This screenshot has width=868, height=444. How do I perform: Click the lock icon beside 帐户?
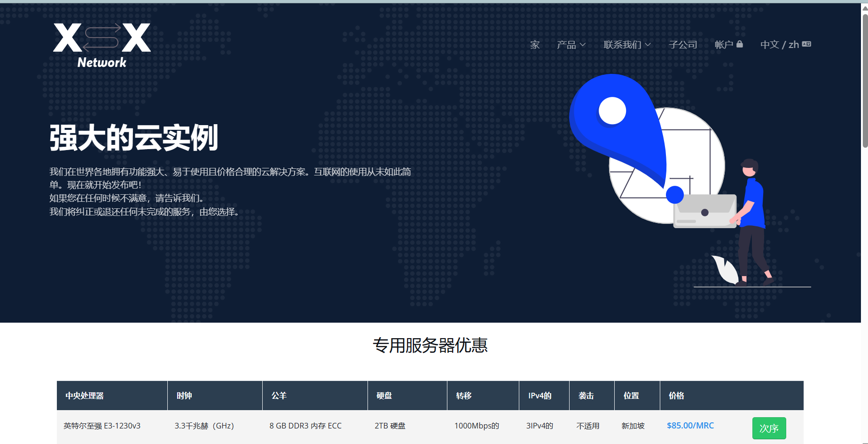click(x=740, y=43)
